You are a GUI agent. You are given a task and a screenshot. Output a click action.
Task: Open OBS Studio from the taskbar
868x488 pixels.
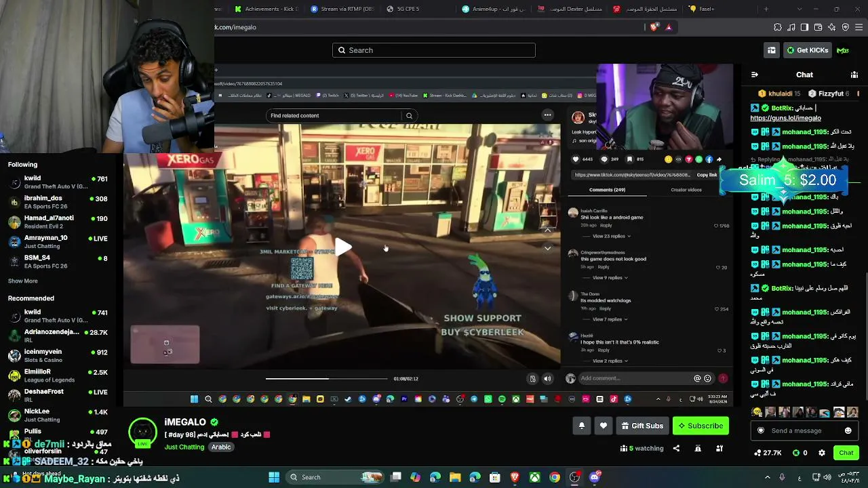point(575,477)
